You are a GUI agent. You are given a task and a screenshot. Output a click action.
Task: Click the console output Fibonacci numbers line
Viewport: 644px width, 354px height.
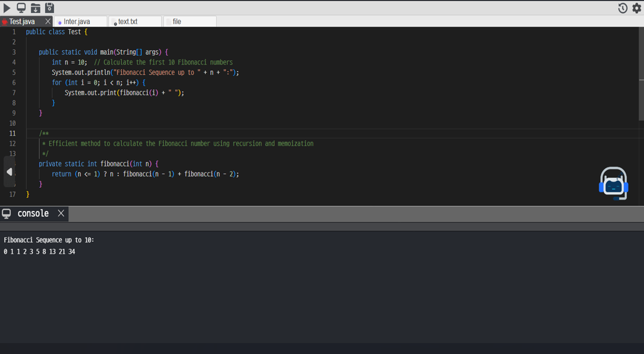[x=39, y=252]
